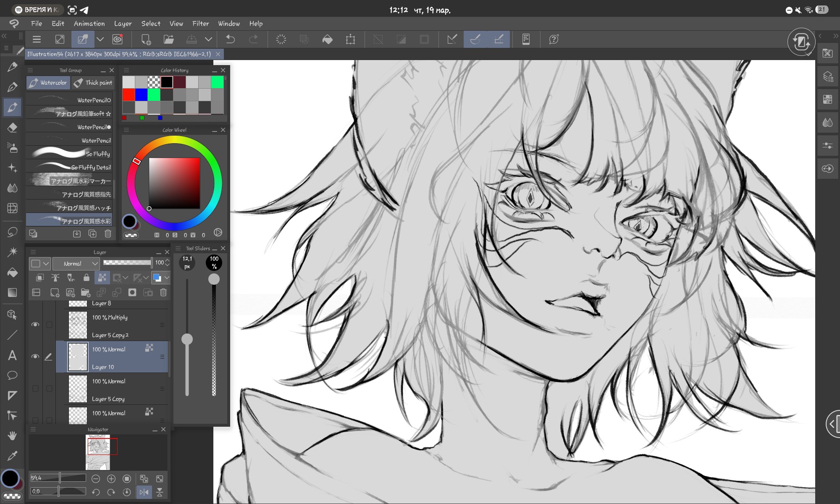Open the Filter menu
840x504 pixels.
click(x=200, y=24)
